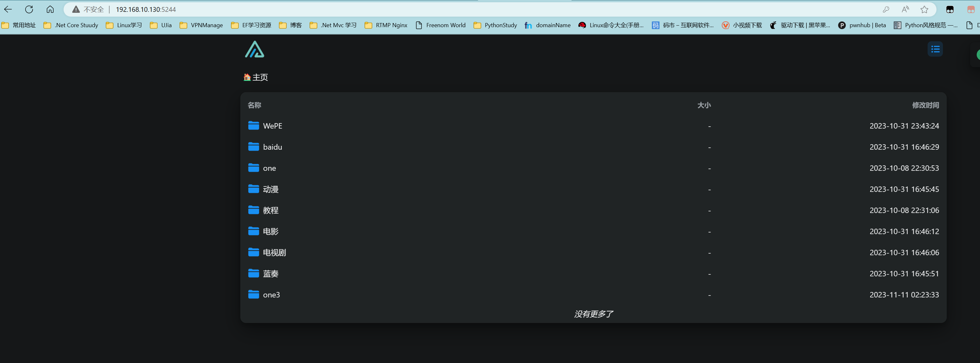The image size is (980, 363).
Task: Click the black browser extension icon
Action: [950, 10]
